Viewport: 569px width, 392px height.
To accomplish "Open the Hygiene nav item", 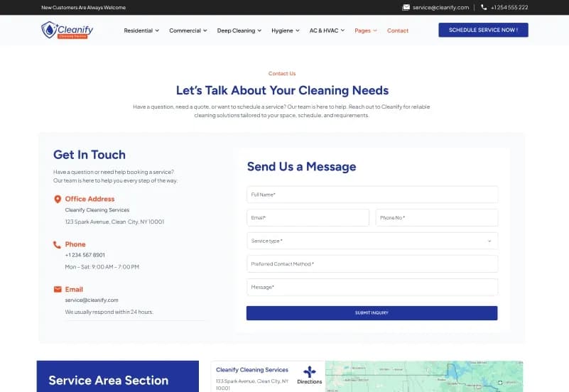I will pos(282,31).
